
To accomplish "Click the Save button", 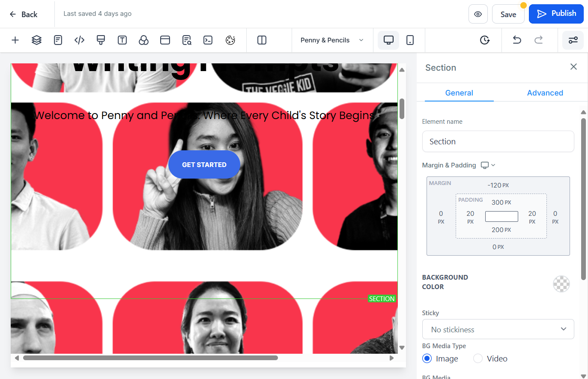I will (508, 14).
